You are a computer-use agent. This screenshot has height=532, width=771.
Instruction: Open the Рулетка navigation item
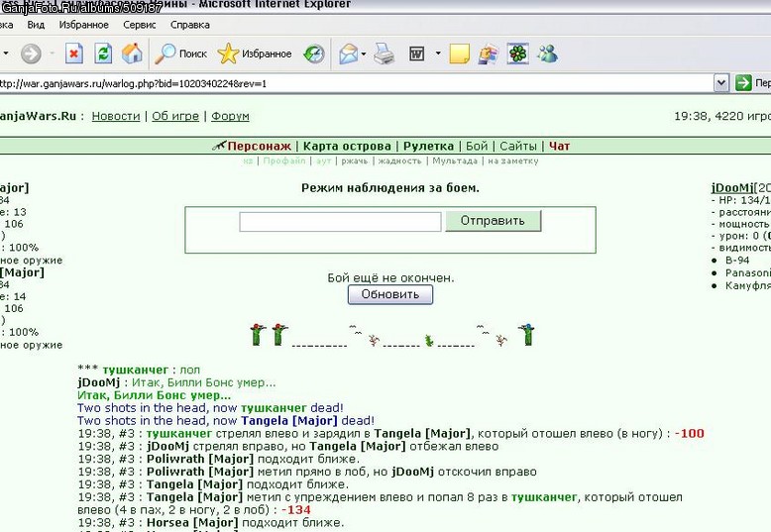[x=428, y=146]
